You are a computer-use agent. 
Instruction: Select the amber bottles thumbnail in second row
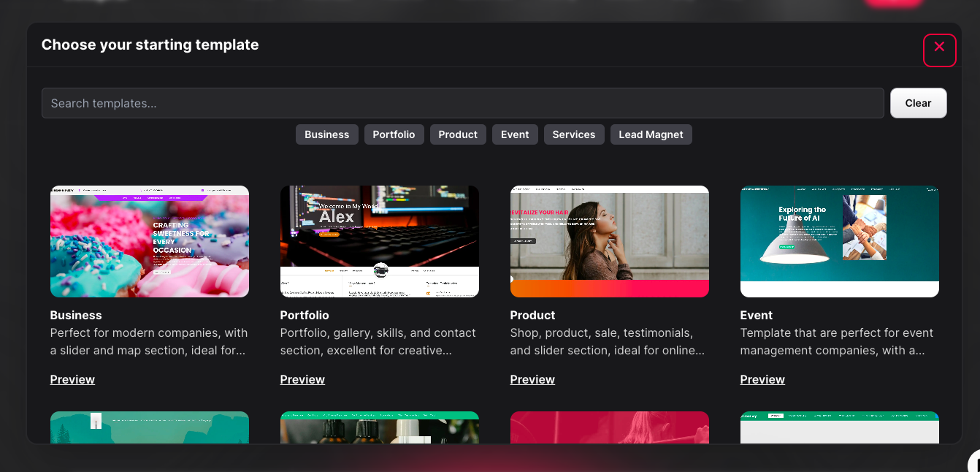(380, 428)
